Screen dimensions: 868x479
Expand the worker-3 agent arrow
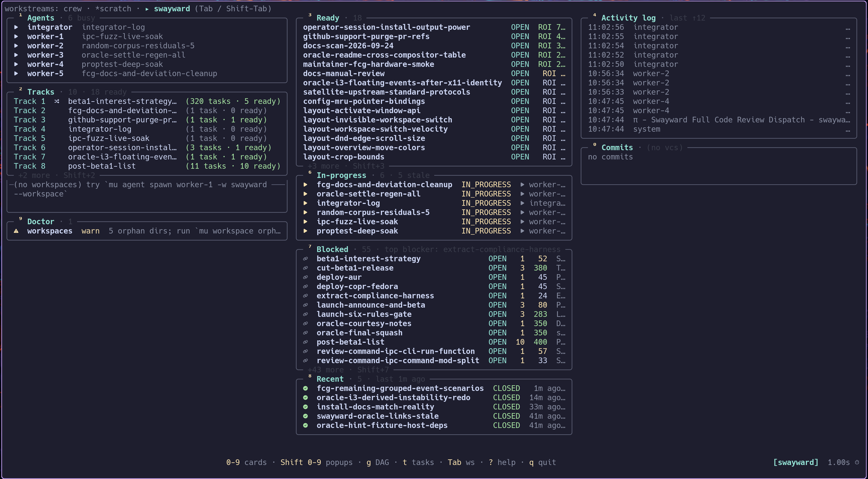point(16,55)
